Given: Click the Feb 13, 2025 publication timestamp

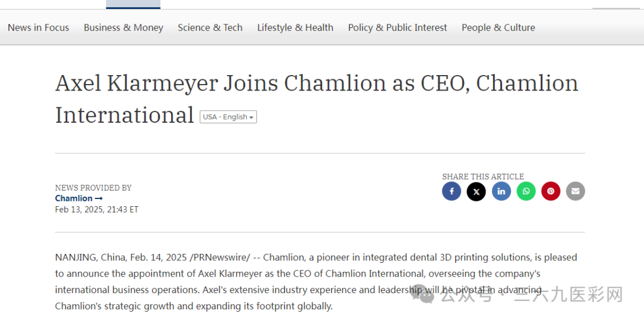Looking at the screenshot, I should 97,210.
